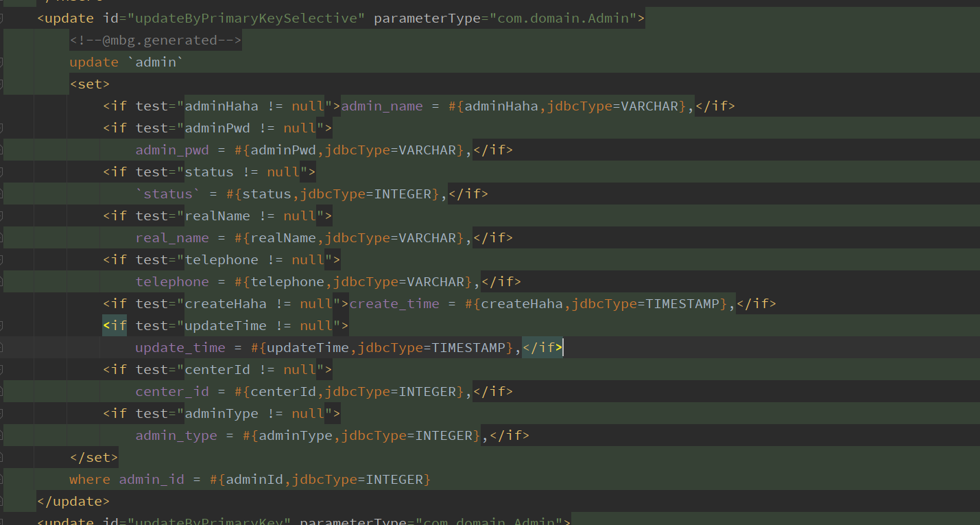Click #{adminId,jdbcType=INTEGER} parameter in where clause
980x525 pixels.
(x=320, y=479)
